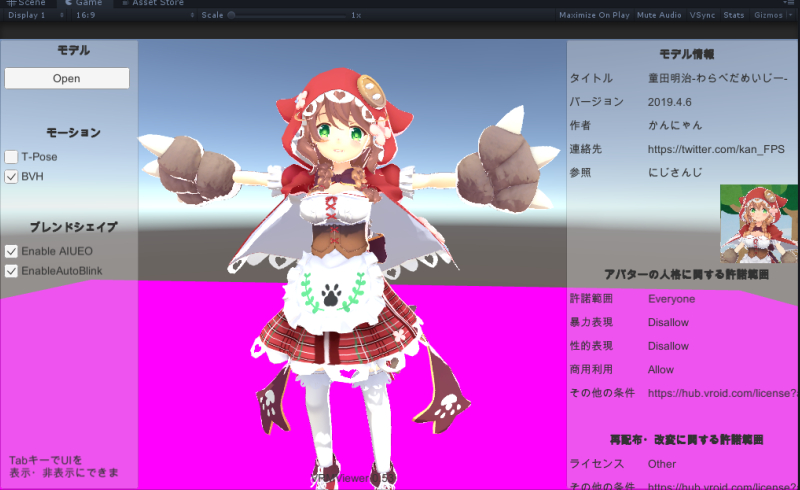Click the title text 童田明治-わらべだめいじー-

[717, 78]
